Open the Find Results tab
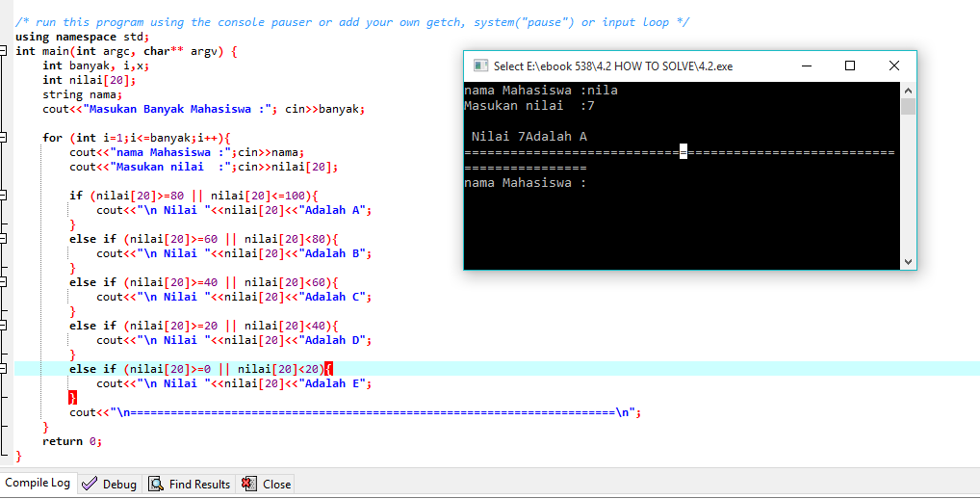This screenshot has width=980, height=499. point(190,484)
